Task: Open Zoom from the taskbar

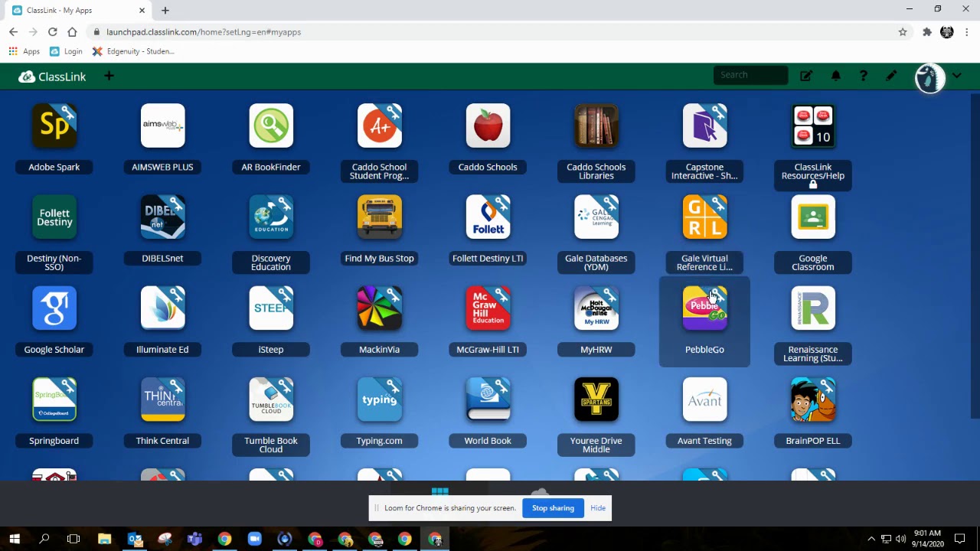Action: (x=254, y=539)
